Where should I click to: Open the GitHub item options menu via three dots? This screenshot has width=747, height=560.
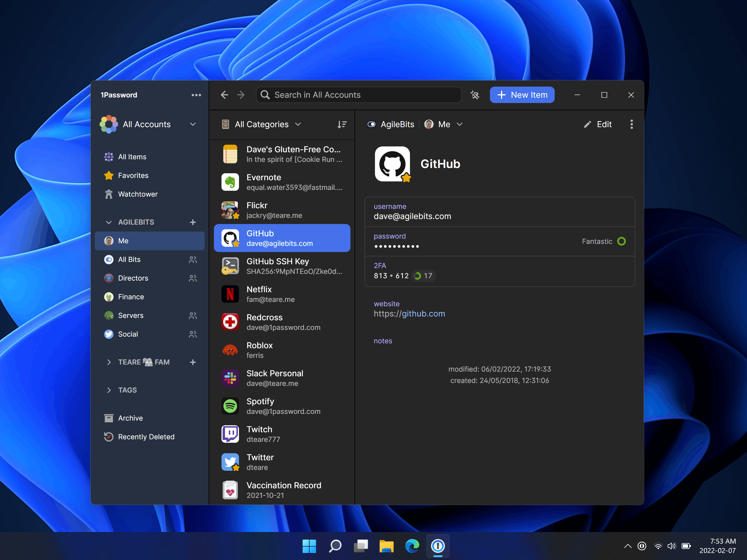point(631,124)
